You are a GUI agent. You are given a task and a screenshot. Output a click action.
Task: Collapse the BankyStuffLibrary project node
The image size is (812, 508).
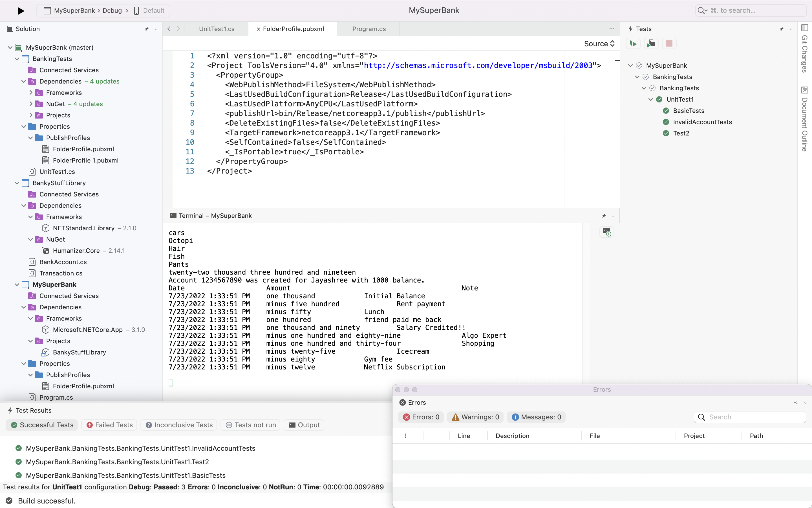pyautogui.click(x=17, y=183)
